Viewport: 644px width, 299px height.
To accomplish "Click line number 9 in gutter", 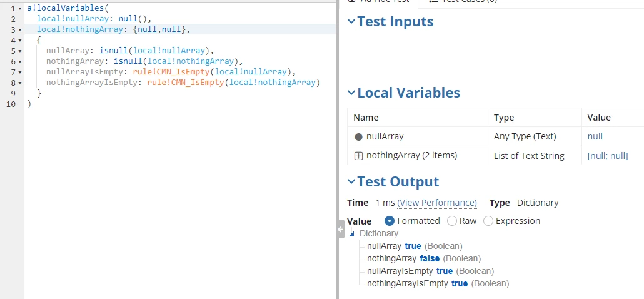I will [14, 94].
